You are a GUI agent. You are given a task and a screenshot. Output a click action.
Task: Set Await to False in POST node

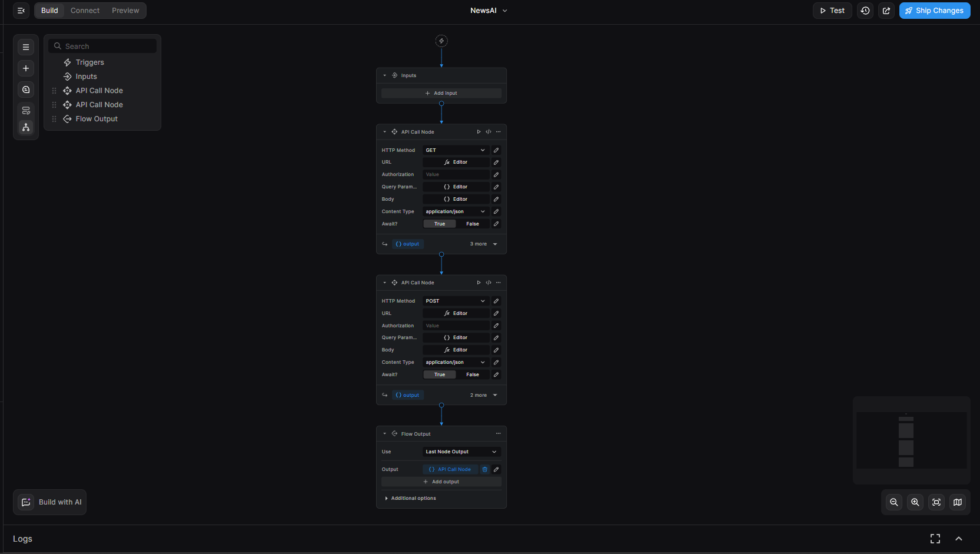pos(472,374)
